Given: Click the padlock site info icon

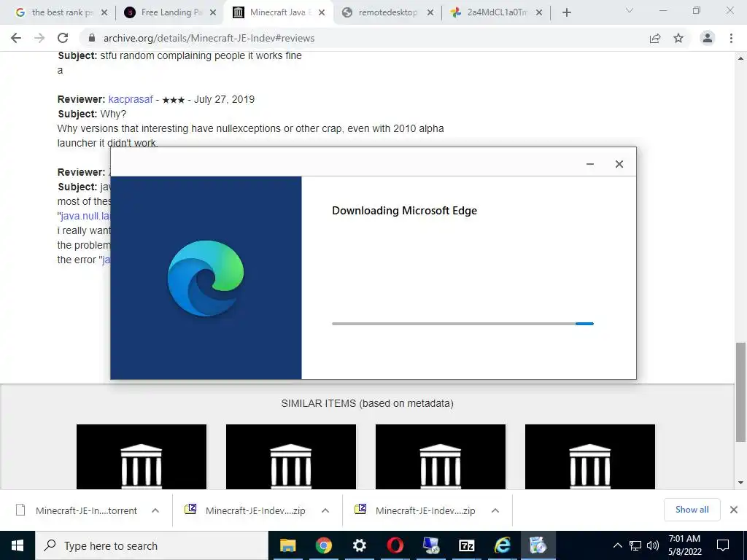Looking at the screenshot, I should click(x=92, y=38).
